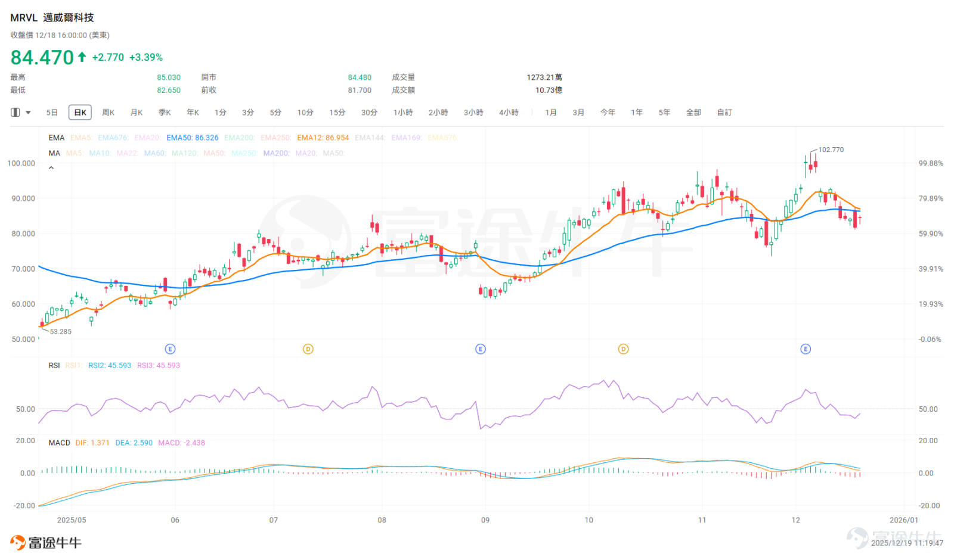The width and height of the screenshot is (954, 560).
Task: Set the range to 1月
Action: [x=551, y=113]
